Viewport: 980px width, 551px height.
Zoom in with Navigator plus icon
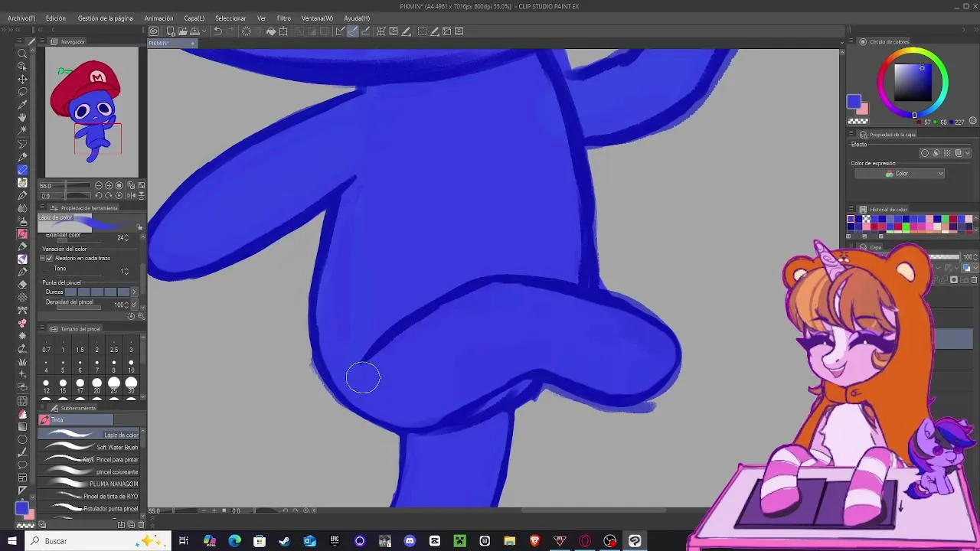pyautogui.click(x=109, y=186)
